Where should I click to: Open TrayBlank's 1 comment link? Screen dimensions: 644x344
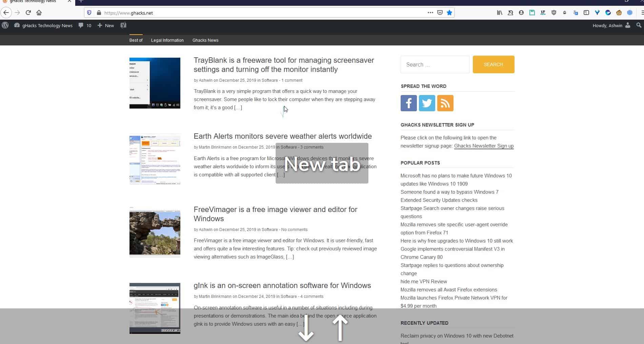tap(292, 80)
